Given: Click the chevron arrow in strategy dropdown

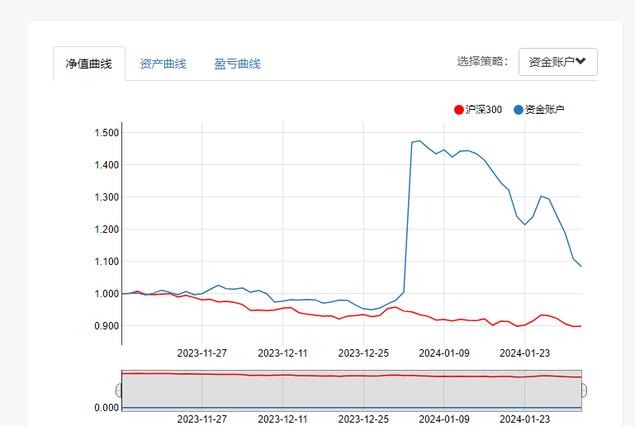Looking at the screenshot, I should point(582,62).
